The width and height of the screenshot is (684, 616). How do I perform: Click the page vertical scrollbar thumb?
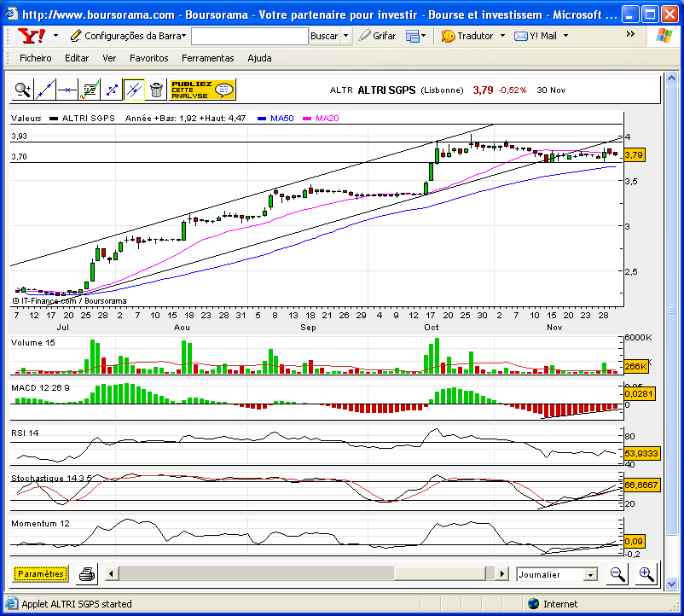coord(671,311)
